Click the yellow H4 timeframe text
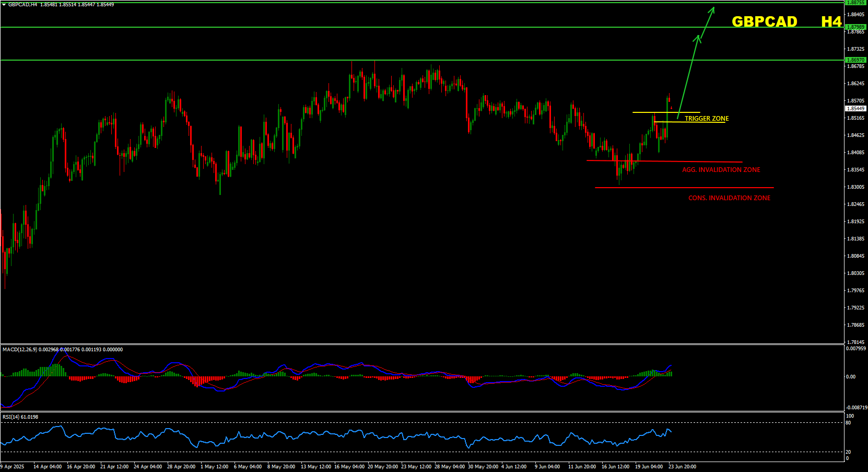 tap(831, 21)
